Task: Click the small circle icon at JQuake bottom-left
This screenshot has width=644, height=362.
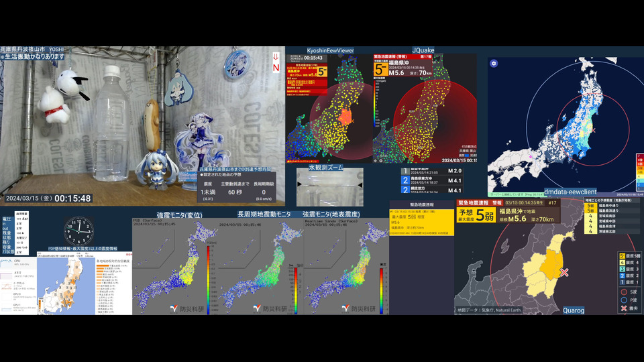Action: coord(381,161)
